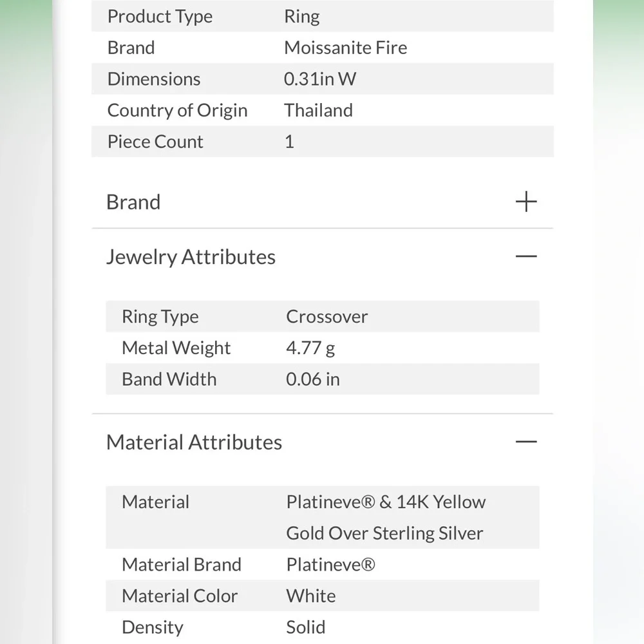This screenshot has width=644, height=644.
Task: Select the Material Color White row
Action: point(323,596)
